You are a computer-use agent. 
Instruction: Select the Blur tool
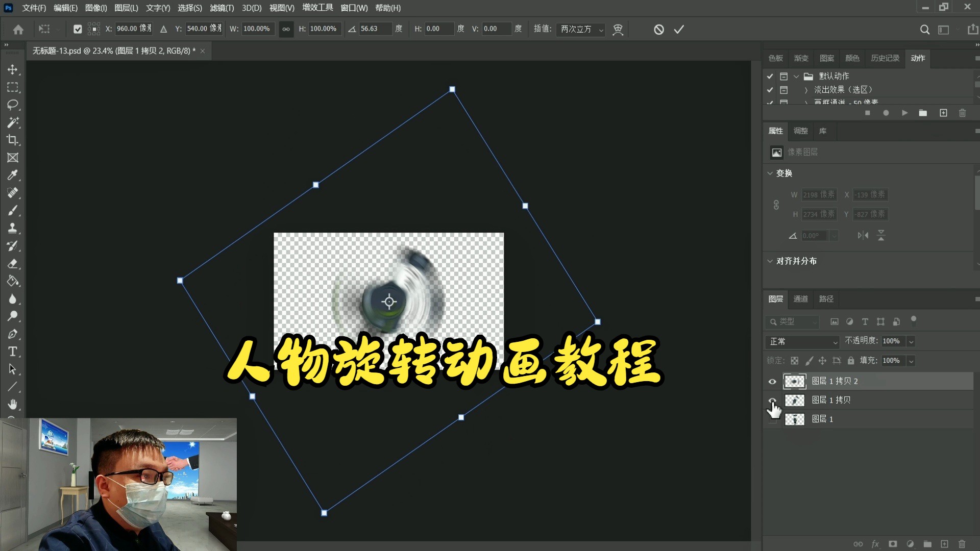pyautogui.click(x=13, y=299)
